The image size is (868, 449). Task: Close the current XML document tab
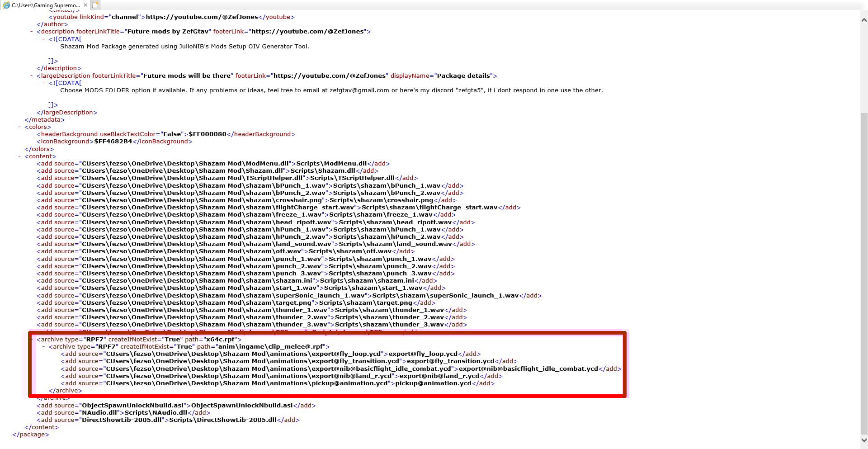tap(85, 5)
